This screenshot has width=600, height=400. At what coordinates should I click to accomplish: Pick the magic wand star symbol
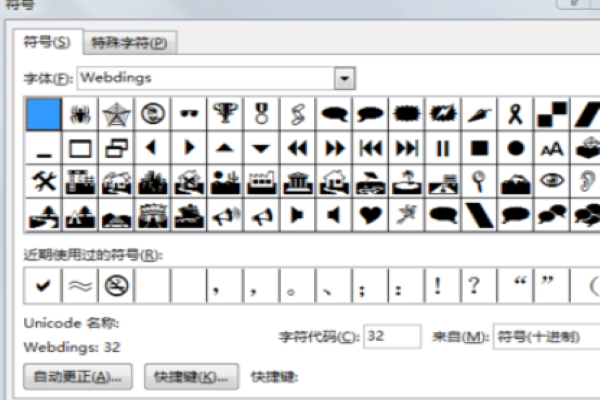click(407, 216)
